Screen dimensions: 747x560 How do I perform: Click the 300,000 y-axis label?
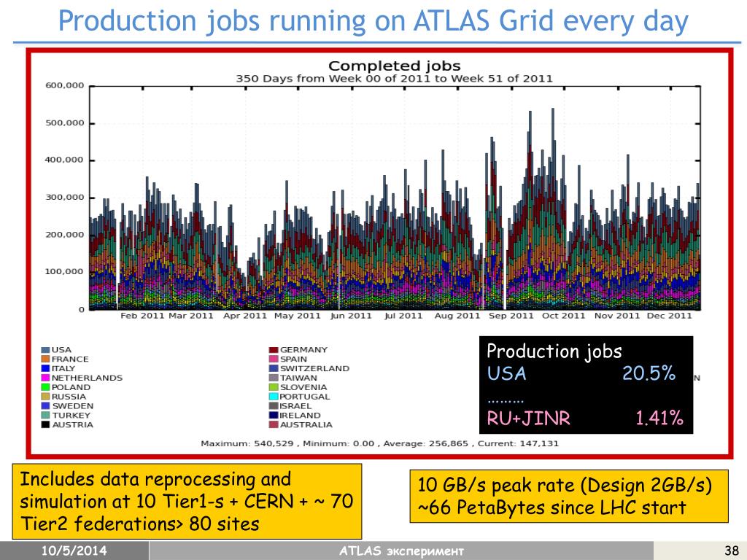tap(64, 197)
